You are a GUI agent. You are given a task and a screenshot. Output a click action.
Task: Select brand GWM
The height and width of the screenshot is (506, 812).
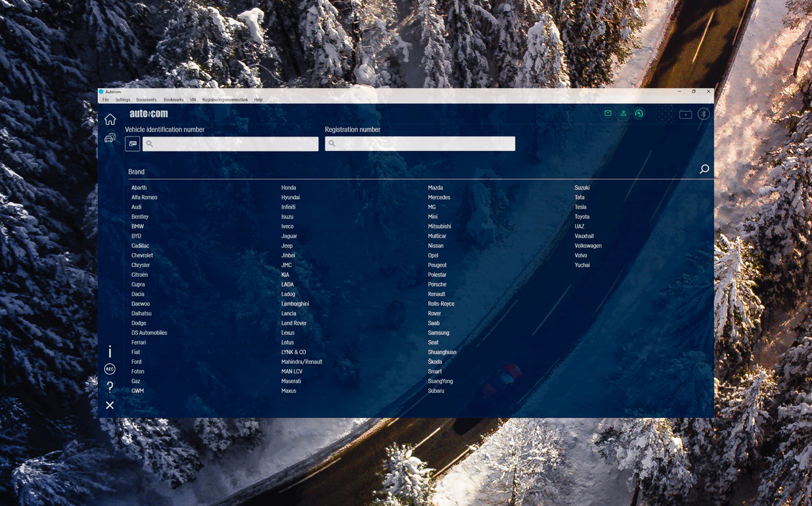coord(137,391)
